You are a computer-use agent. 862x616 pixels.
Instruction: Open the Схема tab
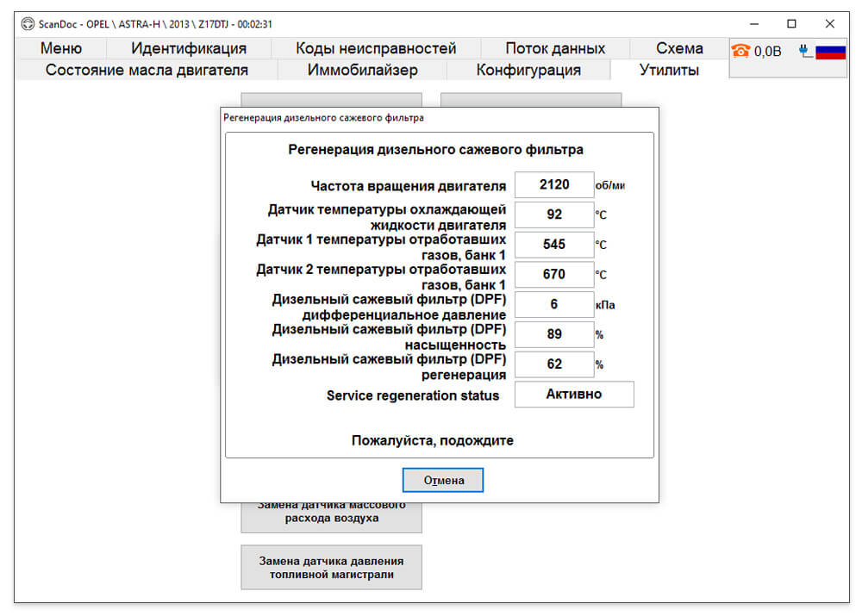click(x=679, y=48)
